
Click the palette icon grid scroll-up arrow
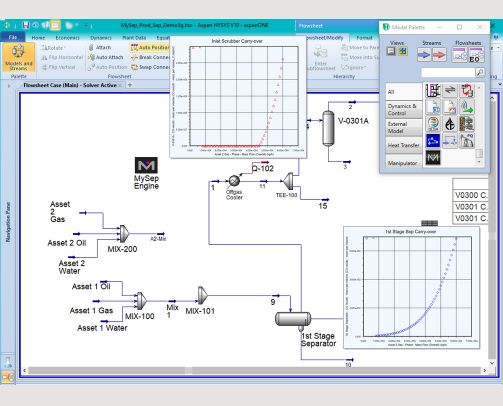click(479, 88)
